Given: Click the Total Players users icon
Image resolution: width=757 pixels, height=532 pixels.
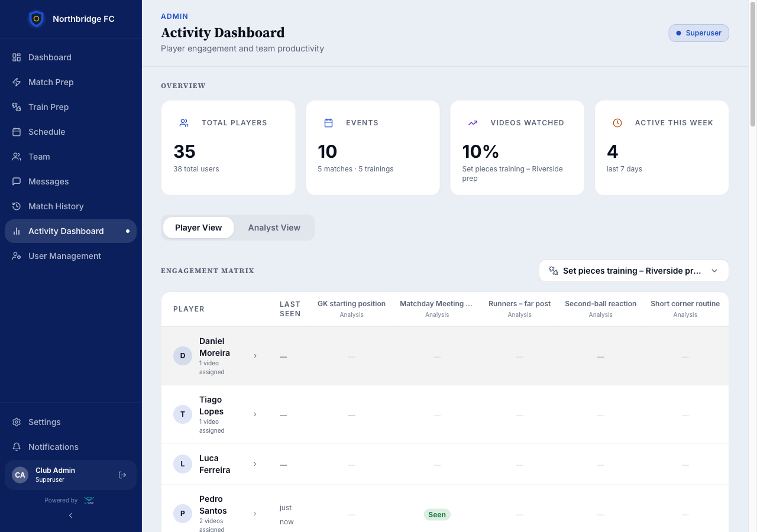Looking at the screenshot, I should click(184, 123).
